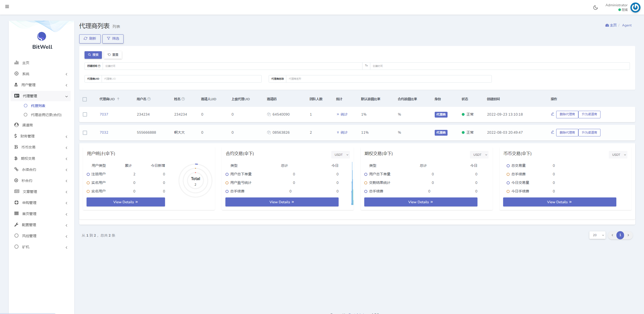The height and width of the screenshot is (314, 644).
Task: Click copy icon beside 64540090
Action: tap(269, 114)
